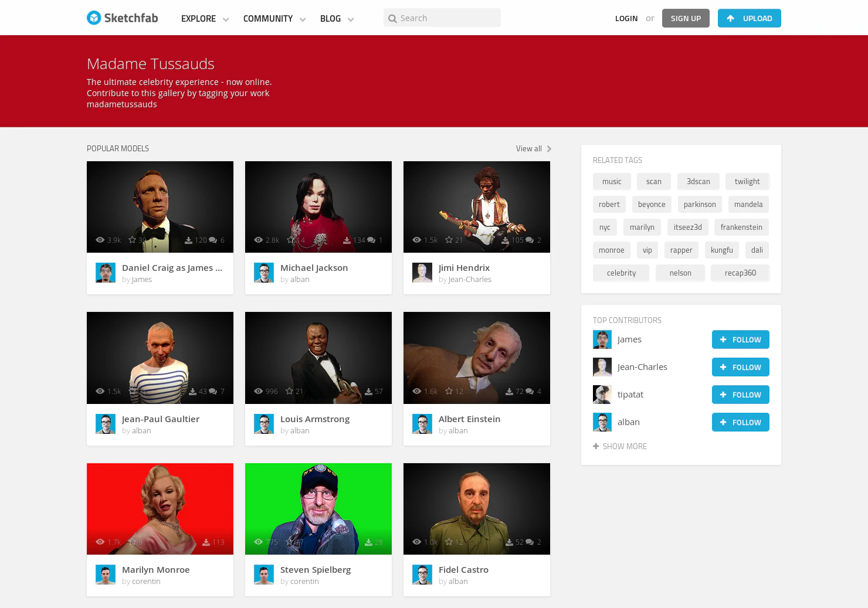Click author corentin under Steven Spielberg
Screen dimensions: 868x608
304,582
